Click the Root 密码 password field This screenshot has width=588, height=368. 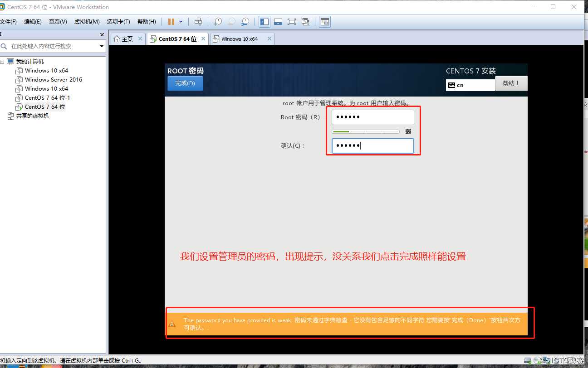372,117
